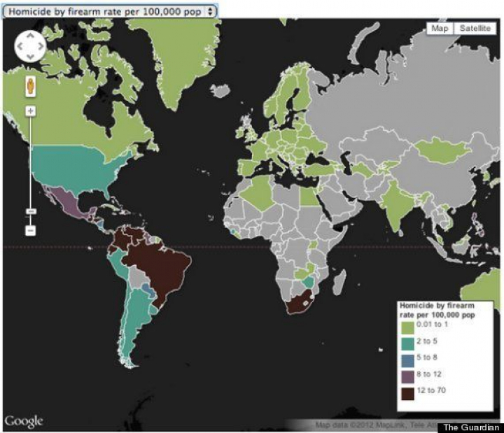504x433 pixels.
Task: Switch to Satellite view
Action: pos(475,29)
